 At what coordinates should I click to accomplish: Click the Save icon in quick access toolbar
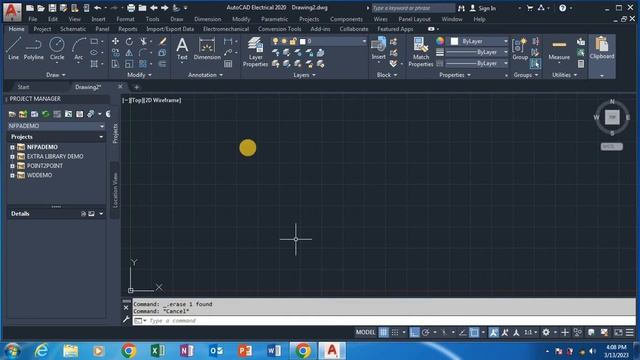[x=52, y=8]
